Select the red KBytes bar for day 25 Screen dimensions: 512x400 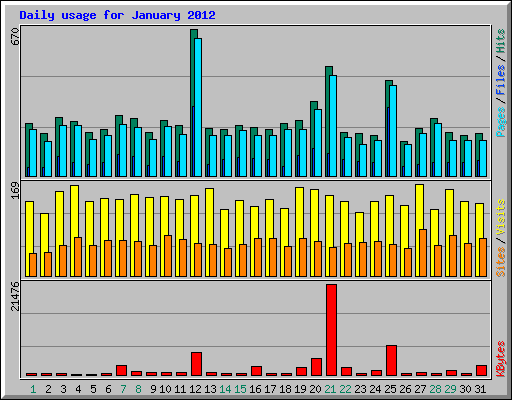coord(391,361)
